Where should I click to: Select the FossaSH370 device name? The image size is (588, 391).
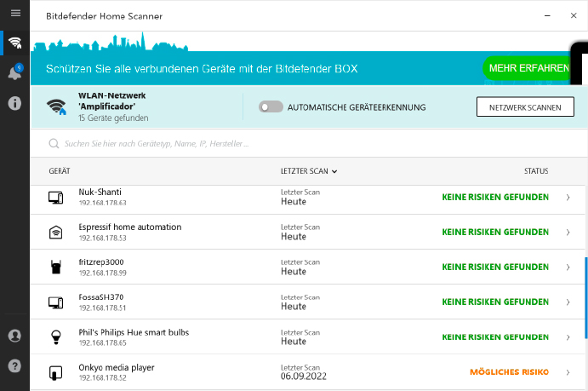click(101, 297)
